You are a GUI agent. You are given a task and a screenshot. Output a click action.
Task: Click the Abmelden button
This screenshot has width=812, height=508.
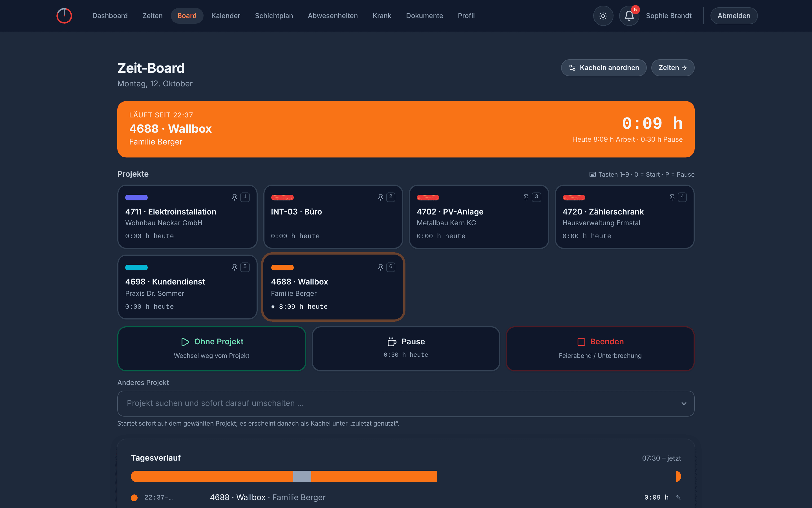[x=734, y=16]
